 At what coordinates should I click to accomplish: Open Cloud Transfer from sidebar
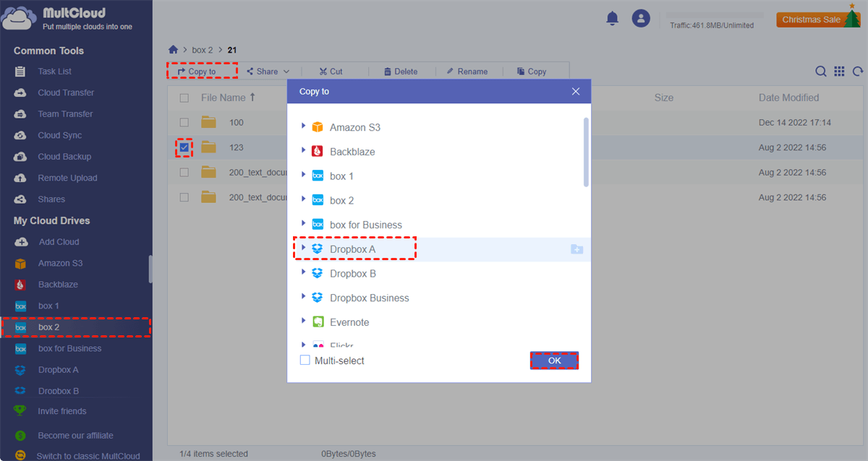pyautogui.click(x=66, y=92)
